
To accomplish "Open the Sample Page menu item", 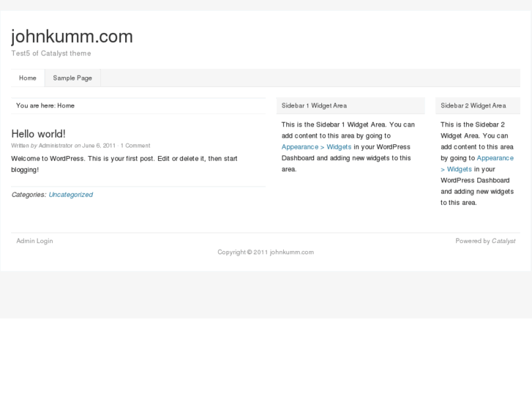I will 72,78.
